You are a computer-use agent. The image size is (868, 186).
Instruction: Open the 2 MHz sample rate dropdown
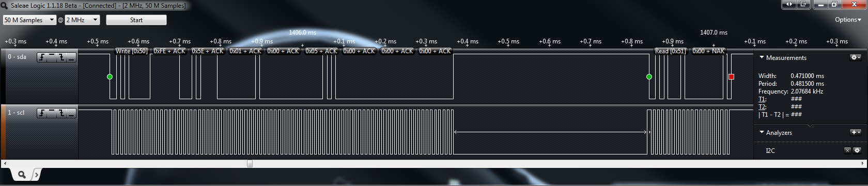(82, 20)
